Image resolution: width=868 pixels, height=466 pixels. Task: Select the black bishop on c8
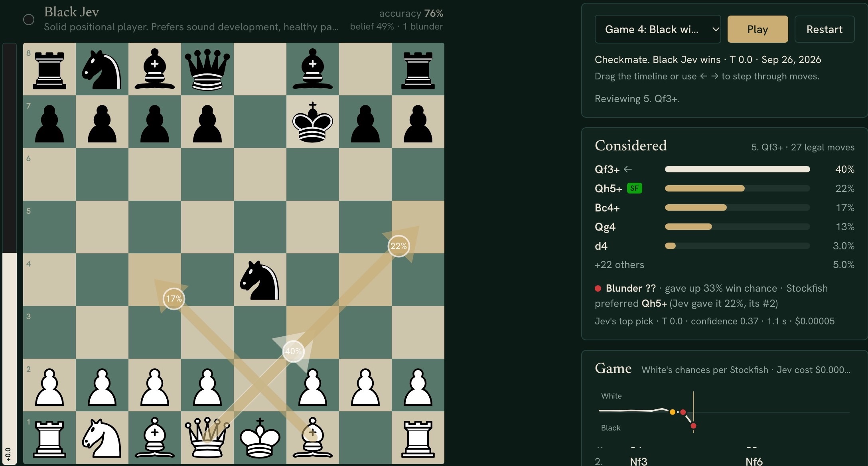point(154,69)
